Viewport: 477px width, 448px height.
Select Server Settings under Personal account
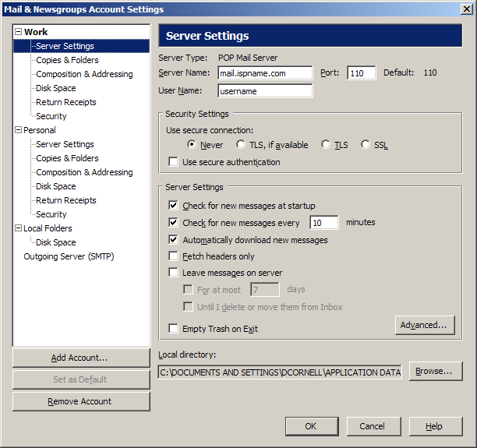pyautogui.click(x=65, y=144)
